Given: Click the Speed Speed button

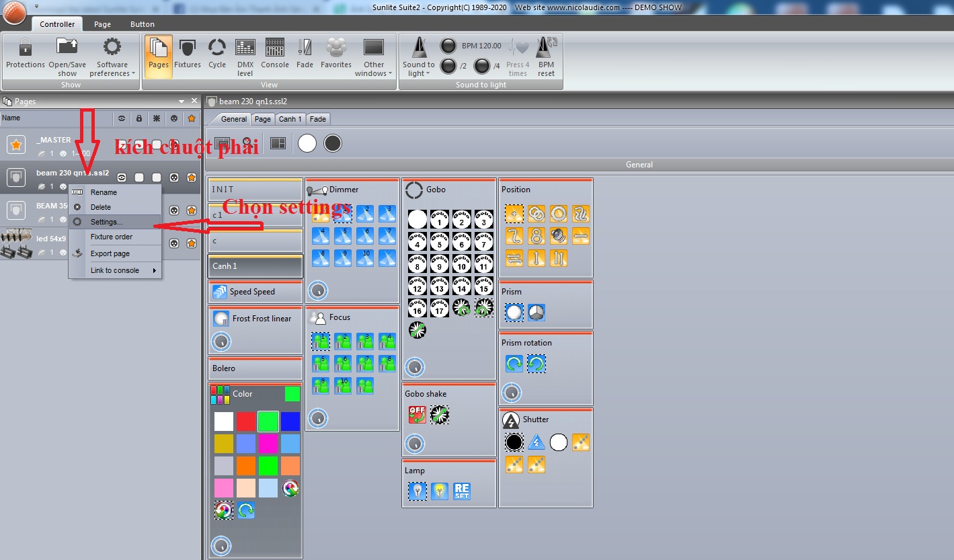Looking at the screenshot, I should (x=255, y=292).
